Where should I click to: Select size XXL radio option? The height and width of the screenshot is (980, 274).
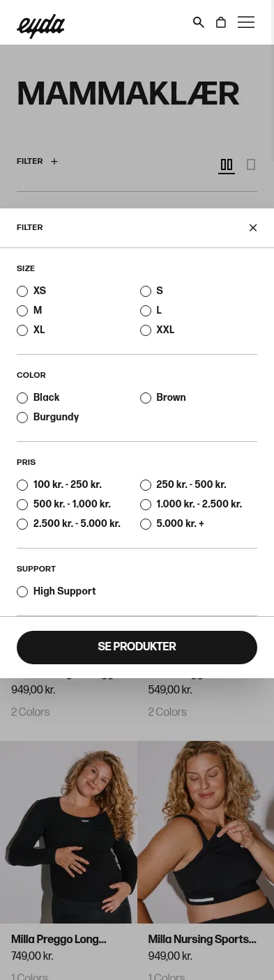158,330
